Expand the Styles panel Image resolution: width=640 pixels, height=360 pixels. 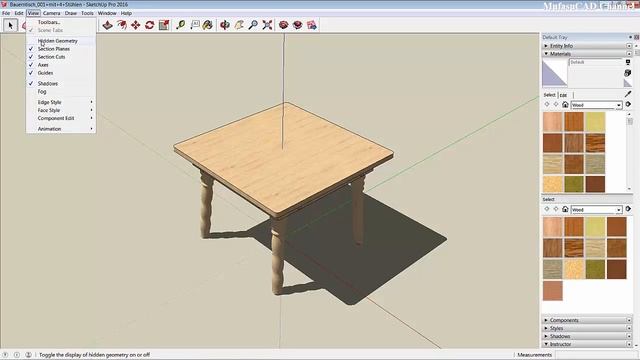(x=587, y=328)
